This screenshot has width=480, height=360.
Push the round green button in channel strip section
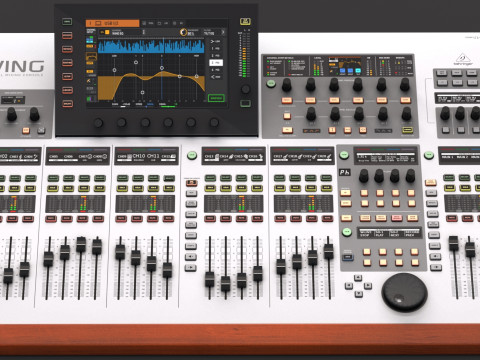[271, 83]
